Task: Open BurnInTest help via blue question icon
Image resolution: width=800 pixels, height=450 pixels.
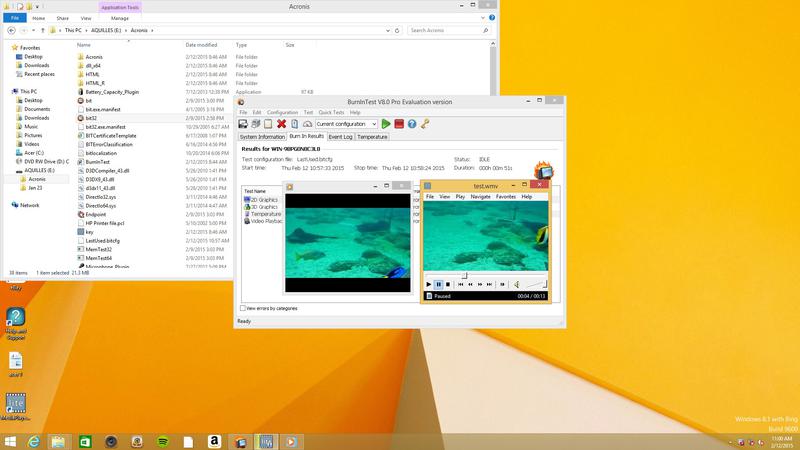Action: (x=412, y=124)
